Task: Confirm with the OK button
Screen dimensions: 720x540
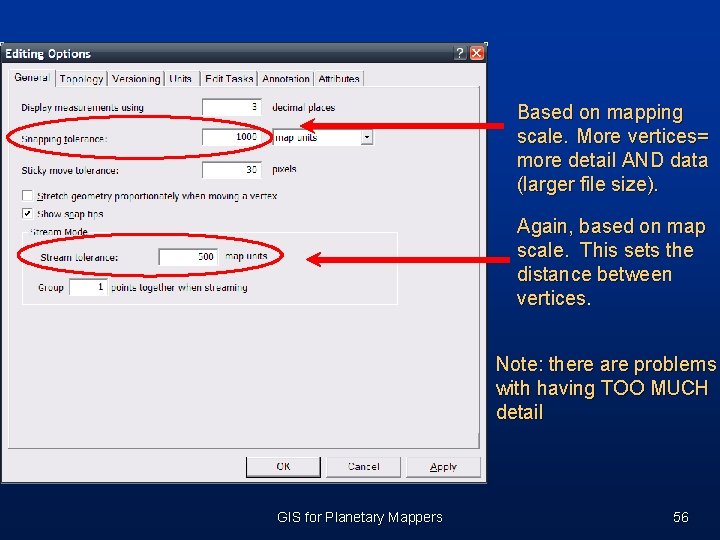Action: click(x=283, y=467)
